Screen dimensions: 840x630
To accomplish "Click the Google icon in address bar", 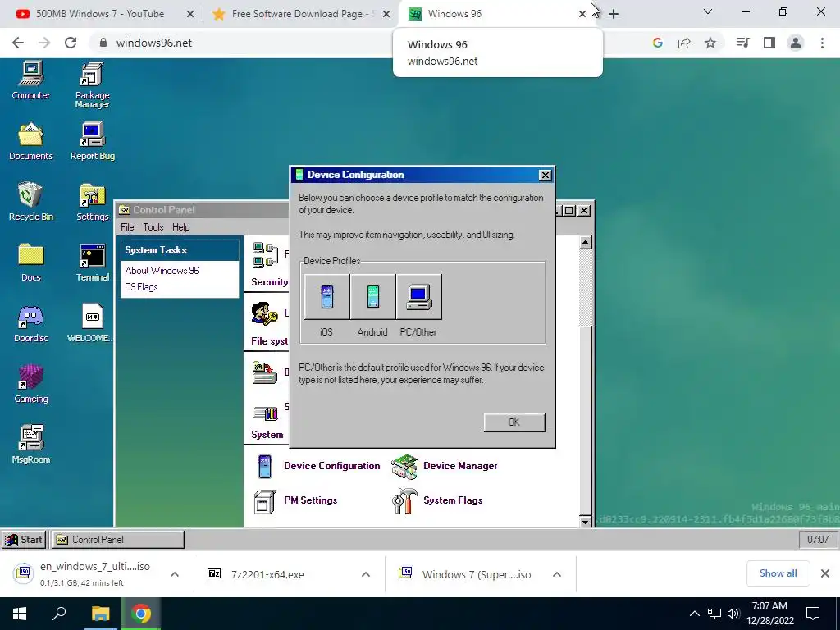I will click(658, 43).
